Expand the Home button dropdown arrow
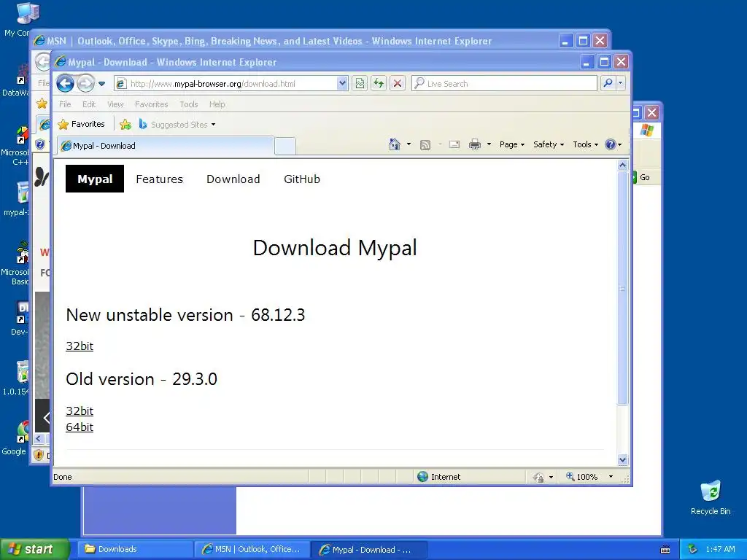 (x=409, y=144)
